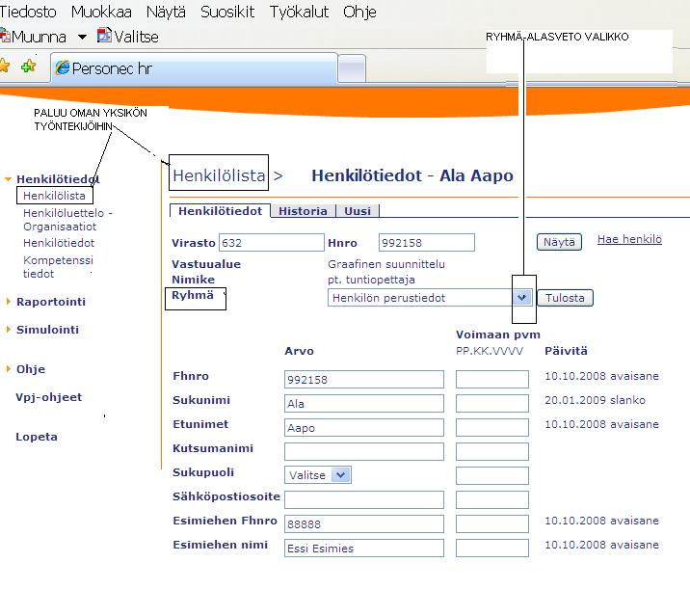690x616 pixels.
Task: Open the Ohje menu in menu bar
Action: point(359,12)
